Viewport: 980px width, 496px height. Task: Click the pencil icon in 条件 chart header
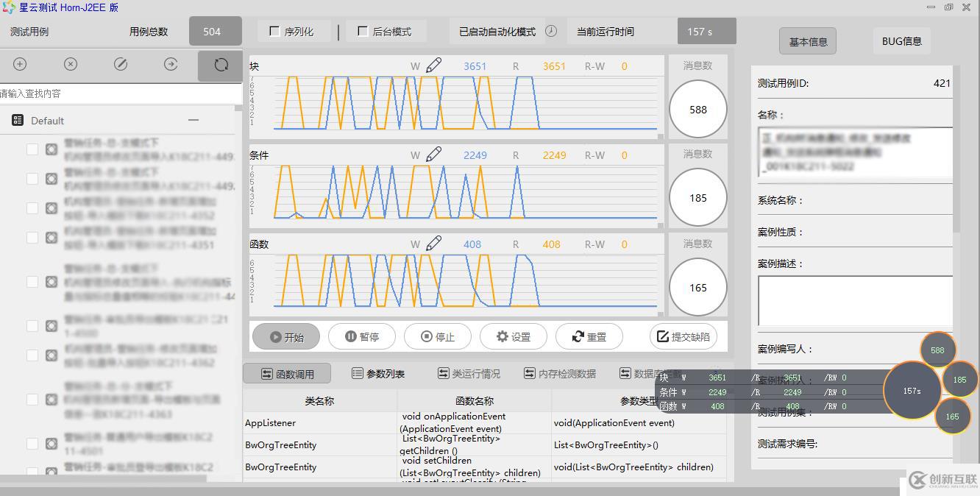pyautogui.click(x=434, y=155)
